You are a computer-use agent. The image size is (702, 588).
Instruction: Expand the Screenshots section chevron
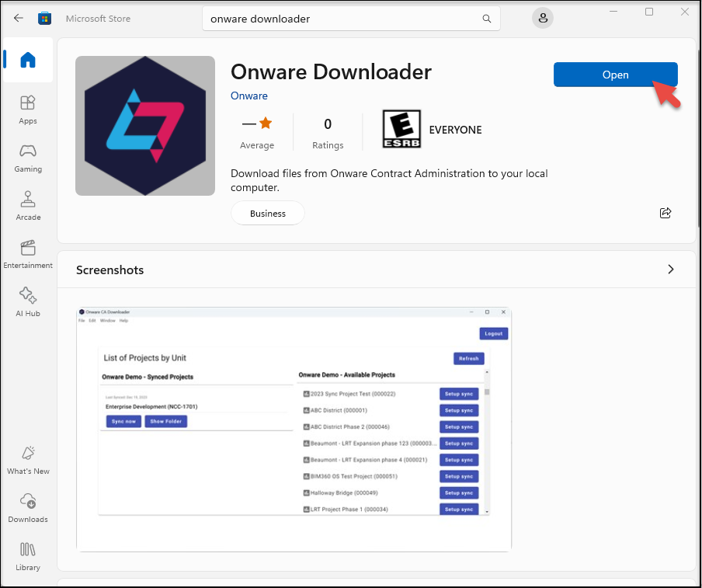[671, 270]
